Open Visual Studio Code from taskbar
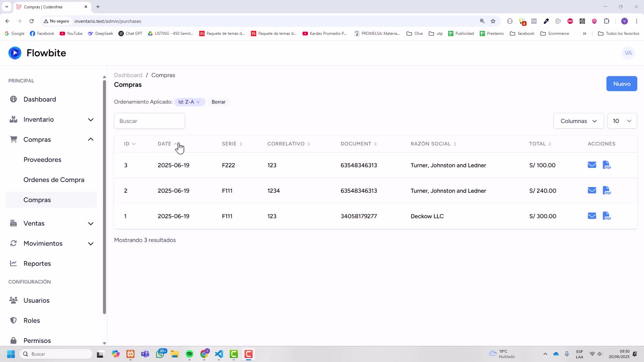 pos(219,354)
